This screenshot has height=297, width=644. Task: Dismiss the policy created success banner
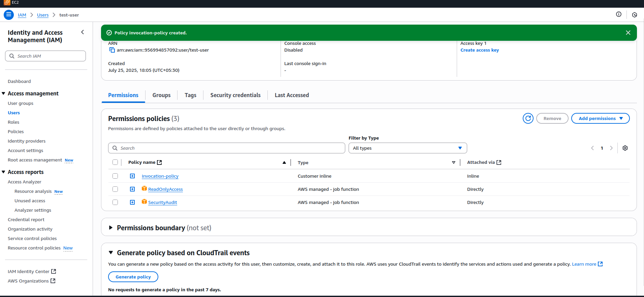pyautogui.click(x=628, y=33)
